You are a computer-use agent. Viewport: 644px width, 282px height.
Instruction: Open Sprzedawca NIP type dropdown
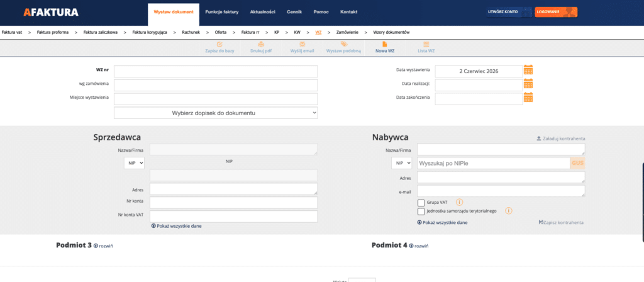pos(135,163)
